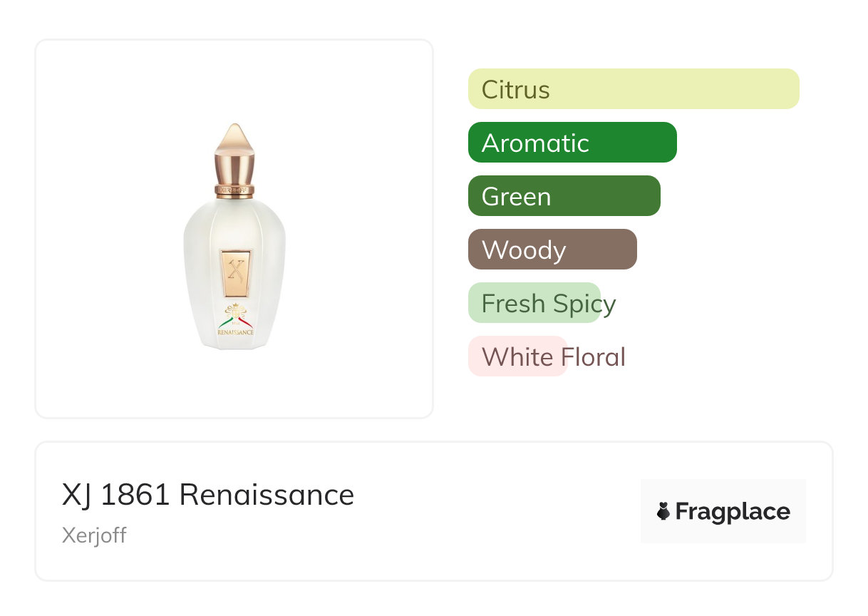This screenshot has height=616, width=868.
Task: Pick the Fresh Spicy accord bar
Action: 534,303
